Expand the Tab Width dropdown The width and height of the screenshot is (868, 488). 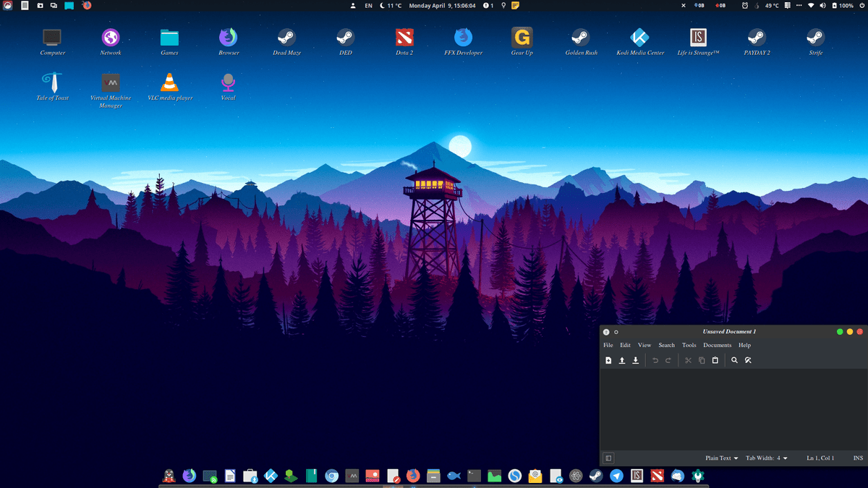point(767,458)
